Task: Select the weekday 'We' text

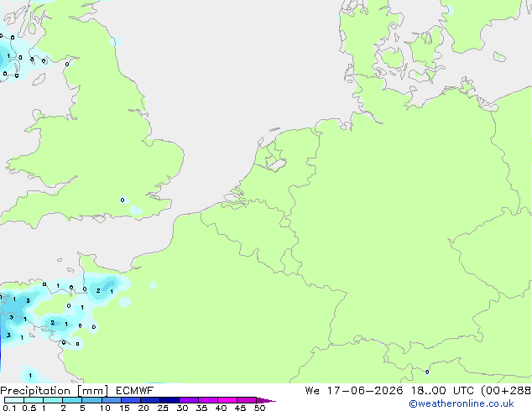Action: tap(312, 391)
